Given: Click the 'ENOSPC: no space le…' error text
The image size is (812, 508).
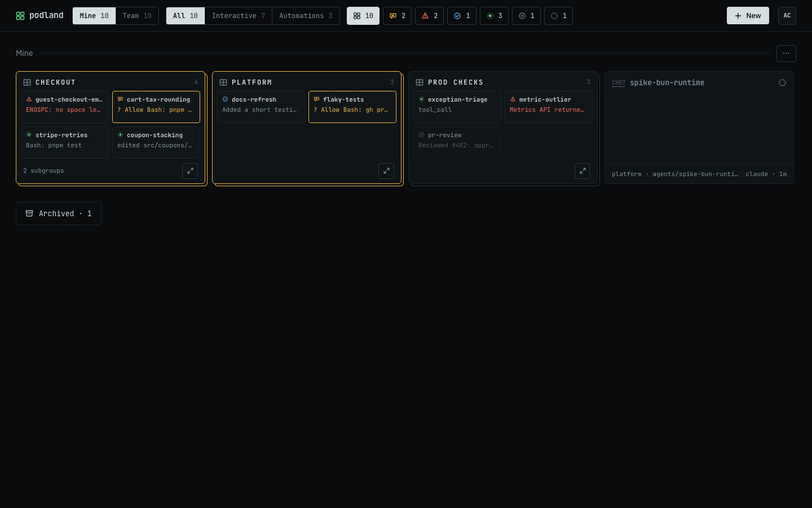Looking at the screenshot, I should coord(63,110).
